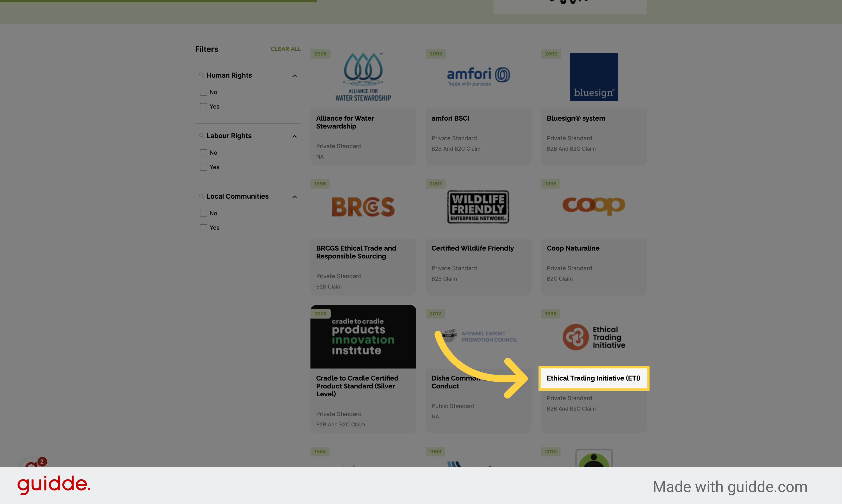Viewport: 842px width, 504px height.
Task: Click B2B Claim under Certified Wildlife Friendly
Action: point(444,279)
